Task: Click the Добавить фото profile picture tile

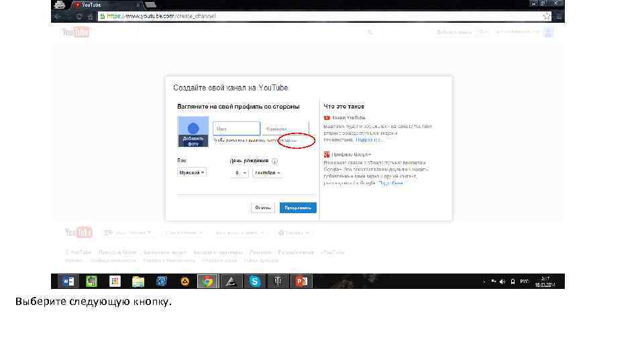Action: (x=193, y=132)
